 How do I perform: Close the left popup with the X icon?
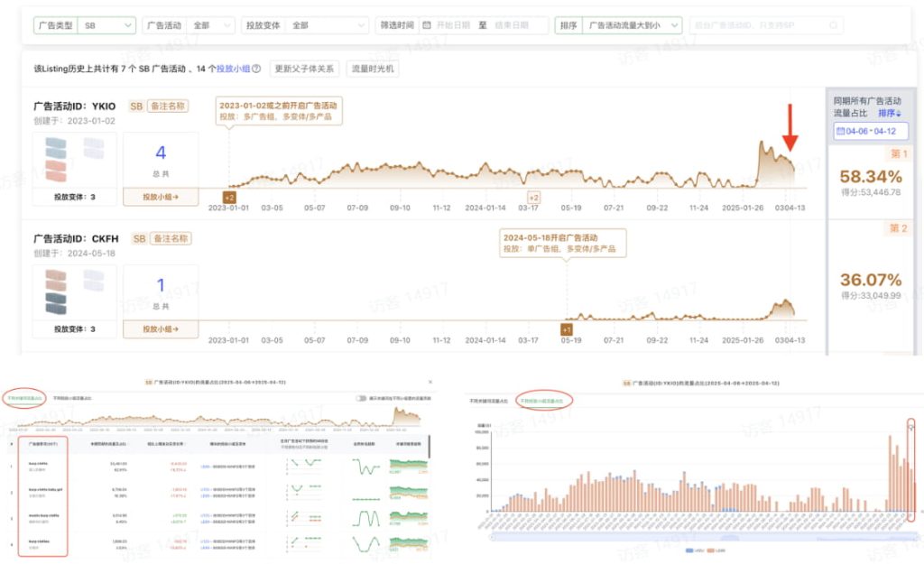430,382
